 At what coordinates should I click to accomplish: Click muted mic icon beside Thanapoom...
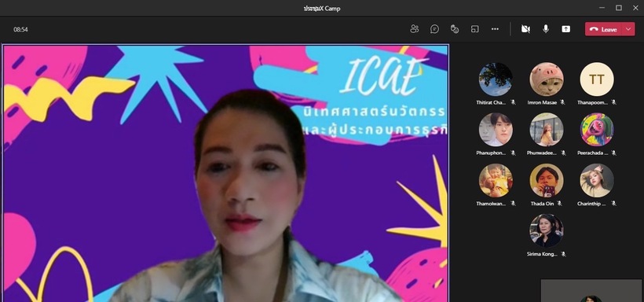pos(613,102)
